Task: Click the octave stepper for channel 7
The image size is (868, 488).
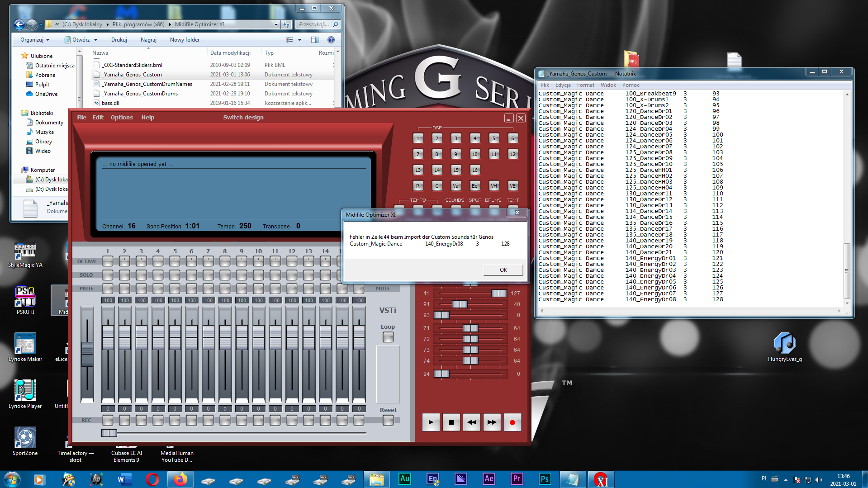Action: click(208, 261)
